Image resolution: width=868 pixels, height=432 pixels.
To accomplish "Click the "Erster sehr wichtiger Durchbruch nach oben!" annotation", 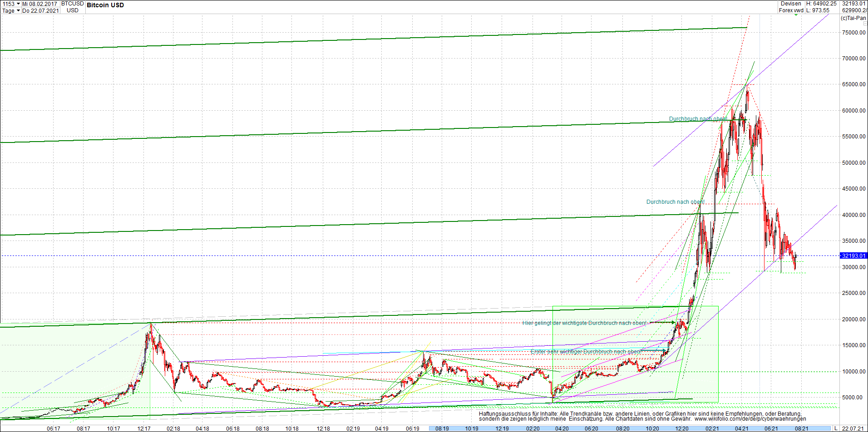I will pyautogui.click(x=586, y=352).
